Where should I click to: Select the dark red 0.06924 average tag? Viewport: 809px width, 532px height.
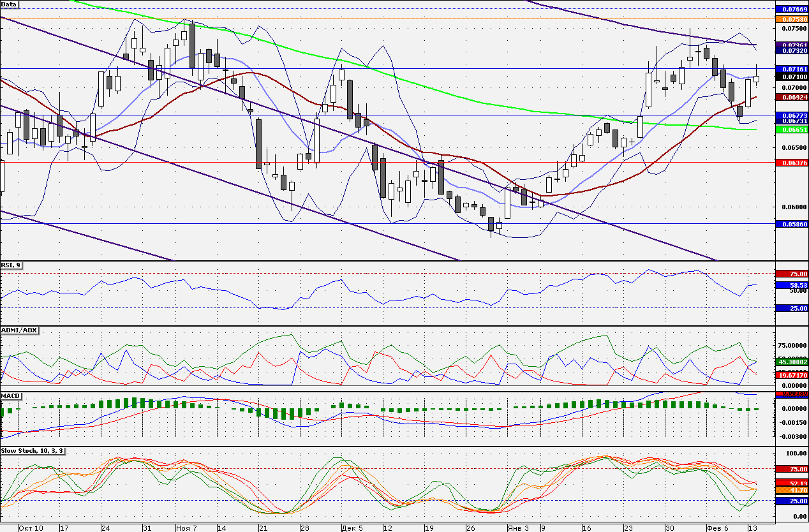pyautogui.click(x=792, y=97)
